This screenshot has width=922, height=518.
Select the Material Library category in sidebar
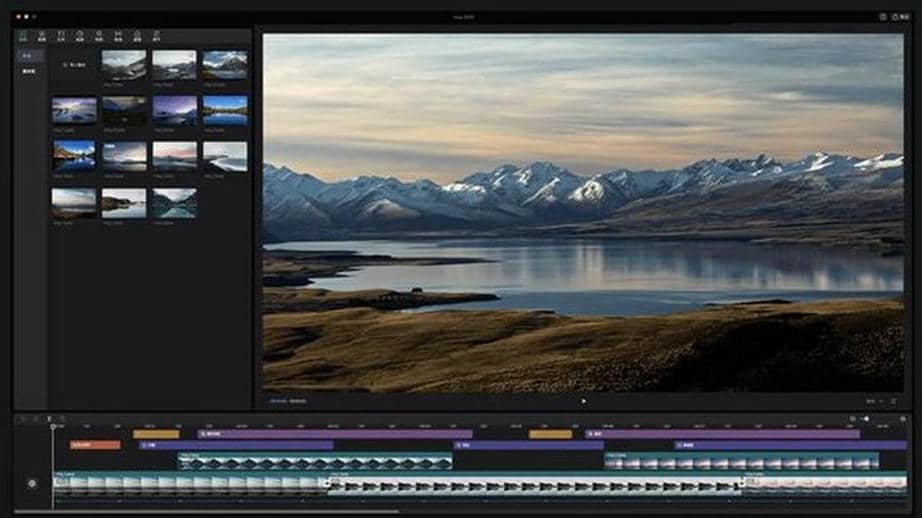click(29, 72)
